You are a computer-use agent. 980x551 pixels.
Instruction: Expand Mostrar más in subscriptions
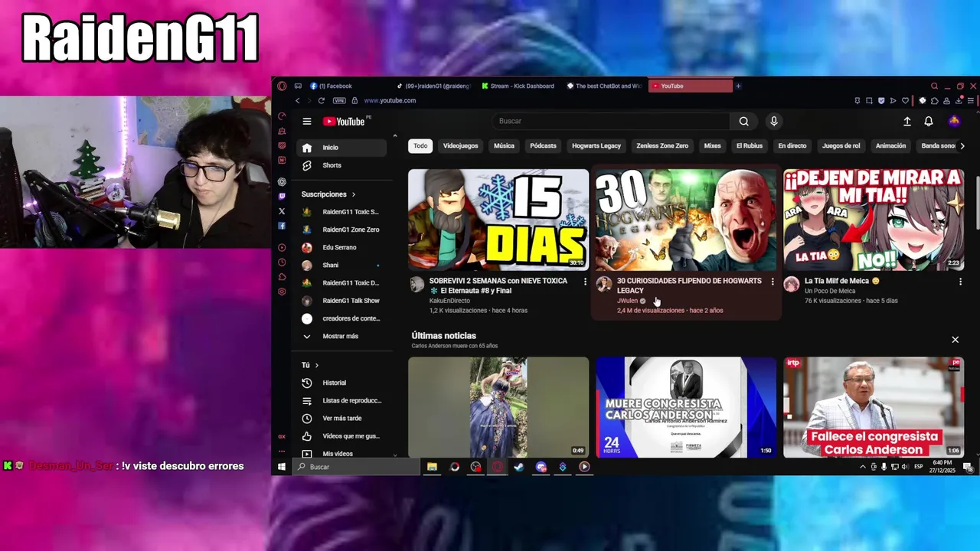pos(340,336)
